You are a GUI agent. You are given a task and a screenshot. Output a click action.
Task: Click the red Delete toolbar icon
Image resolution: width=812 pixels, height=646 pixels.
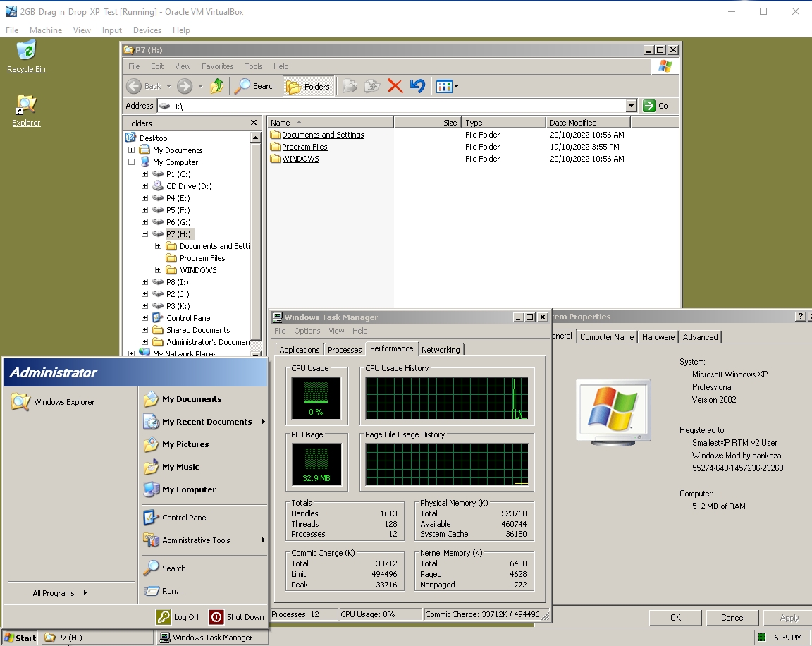395,86
